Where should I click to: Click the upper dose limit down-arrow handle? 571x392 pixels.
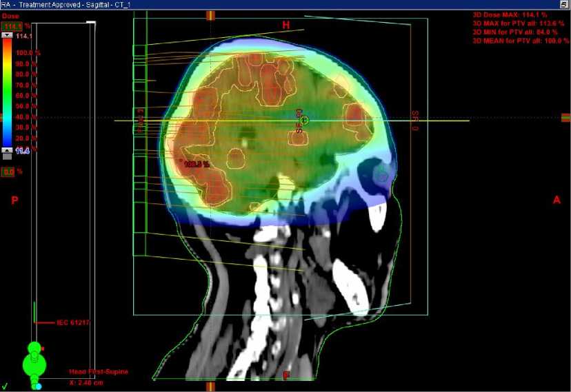8,35
